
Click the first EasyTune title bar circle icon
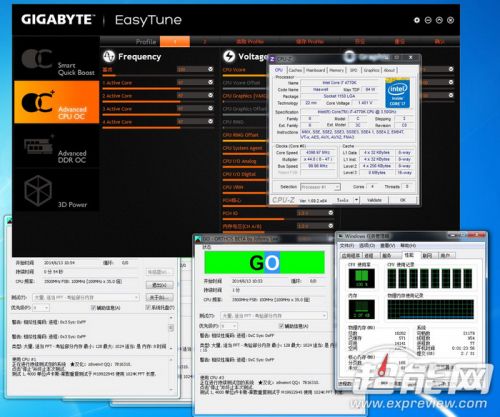pyautogui.click(x=417, y=20)
